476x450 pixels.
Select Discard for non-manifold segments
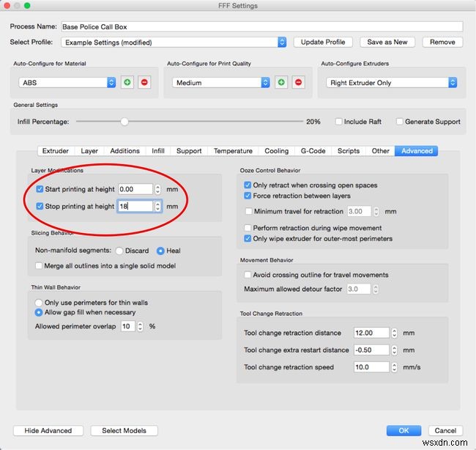point(119,251)
